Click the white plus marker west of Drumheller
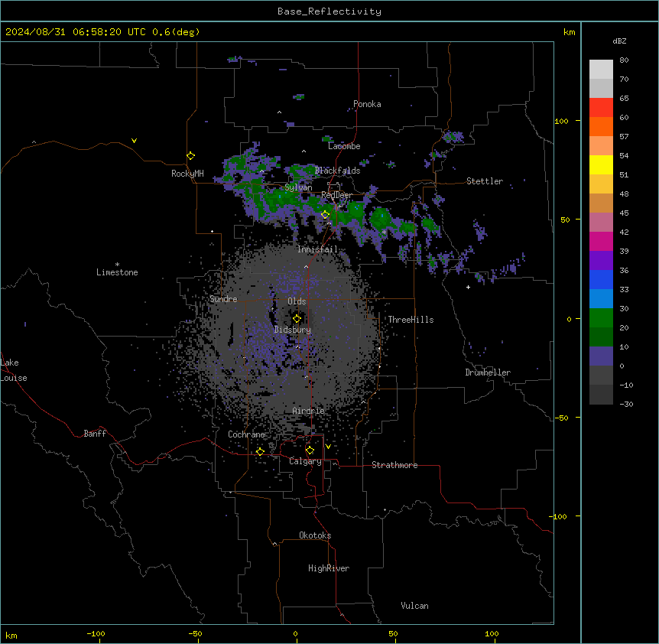Screen dimensions: 659x644 tap(468, 287)
